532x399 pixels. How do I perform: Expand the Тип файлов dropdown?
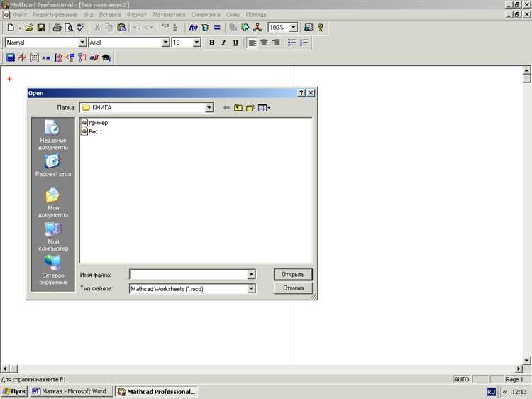(251, 289)
